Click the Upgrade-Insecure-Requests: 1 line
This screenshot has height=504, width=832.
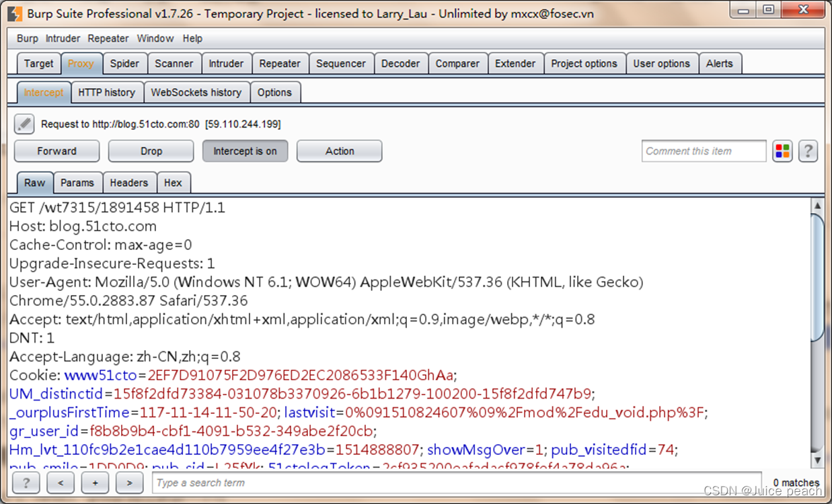click(112, 263)
